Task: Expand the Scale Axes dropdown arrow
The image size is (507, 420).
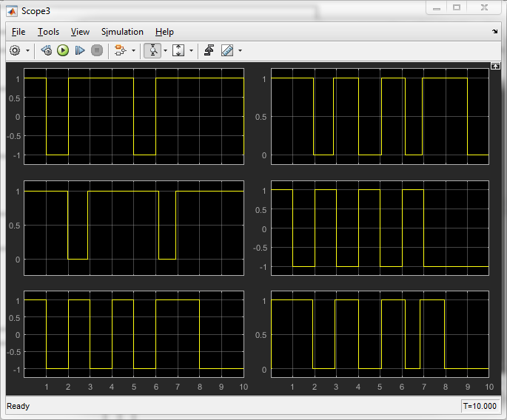Action: click(191, 50)
